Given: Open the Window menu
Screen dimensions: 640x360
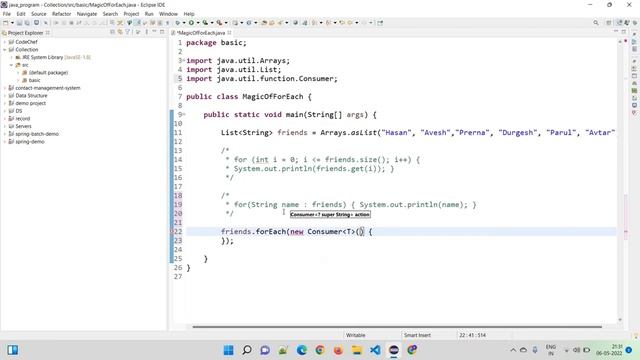Looking at the screenshot, I should 168,14.
